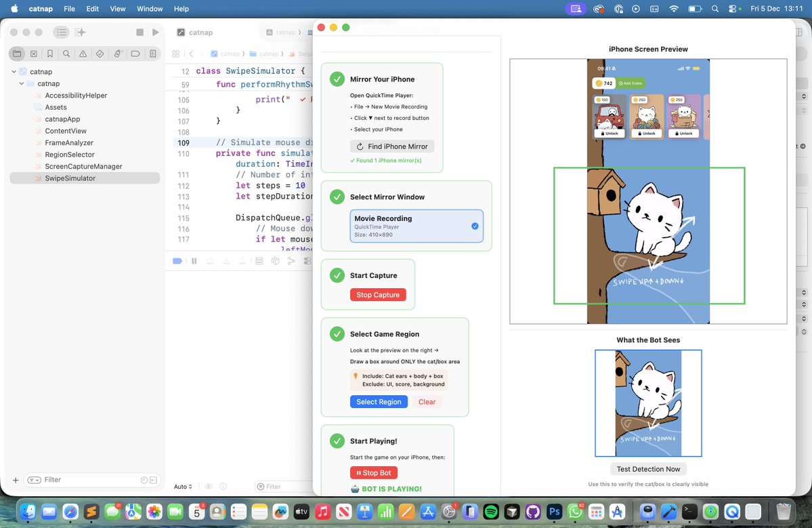This screenshot has width=812, height=528.
Task: Click the Stop Bot button
Action: coord(374,473)
